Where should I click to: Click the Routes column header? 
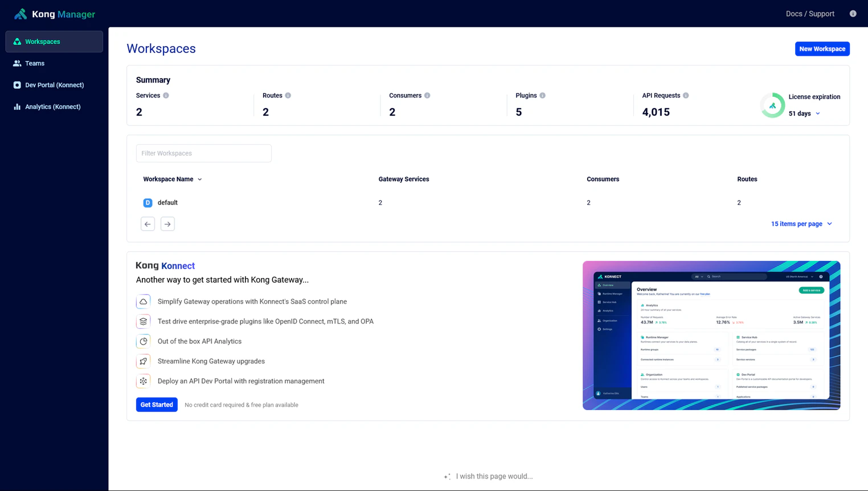click(x=747, y=179)
